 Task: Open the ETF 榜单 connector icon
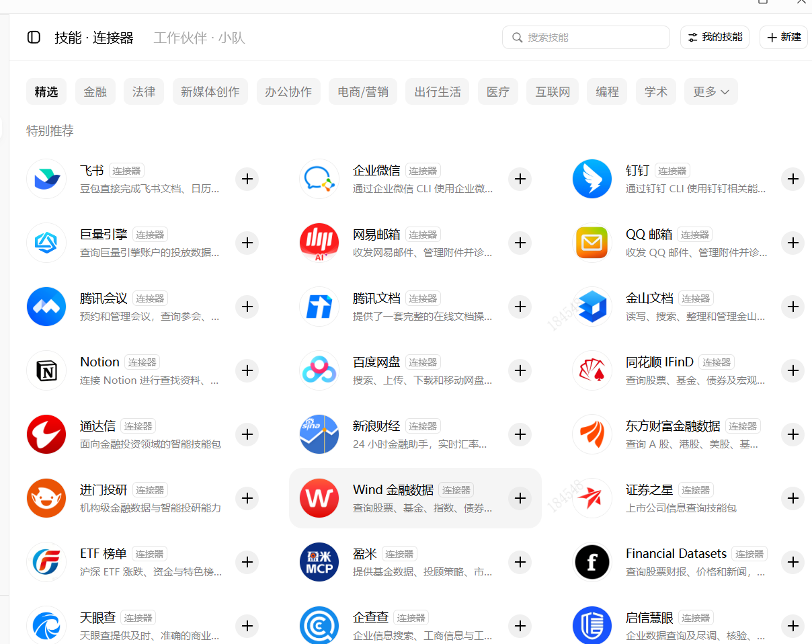[x=46, y=562]
